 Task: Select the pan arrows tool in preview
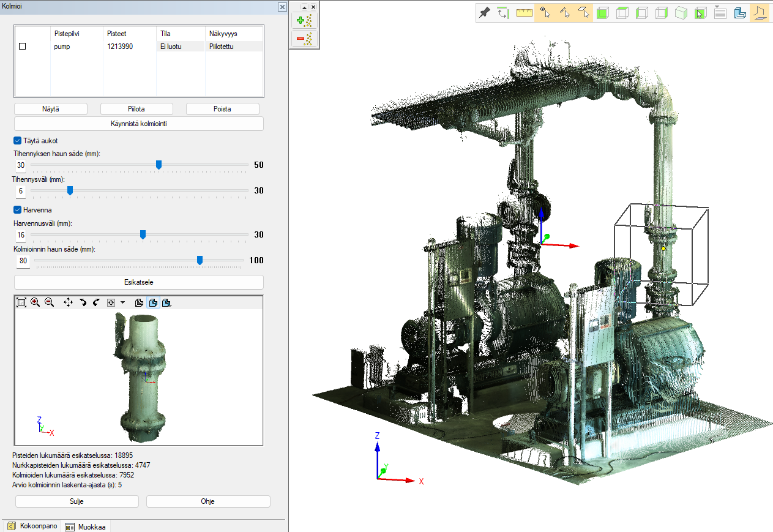[68, 302]
